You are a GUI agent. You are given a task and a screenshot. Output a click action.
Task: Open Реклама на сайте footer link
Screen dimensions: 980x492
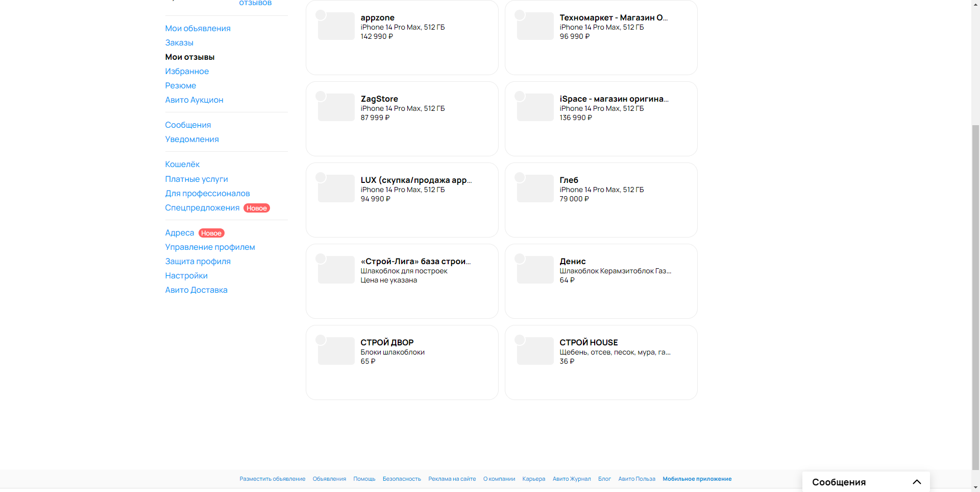click(x=452, y=479)
